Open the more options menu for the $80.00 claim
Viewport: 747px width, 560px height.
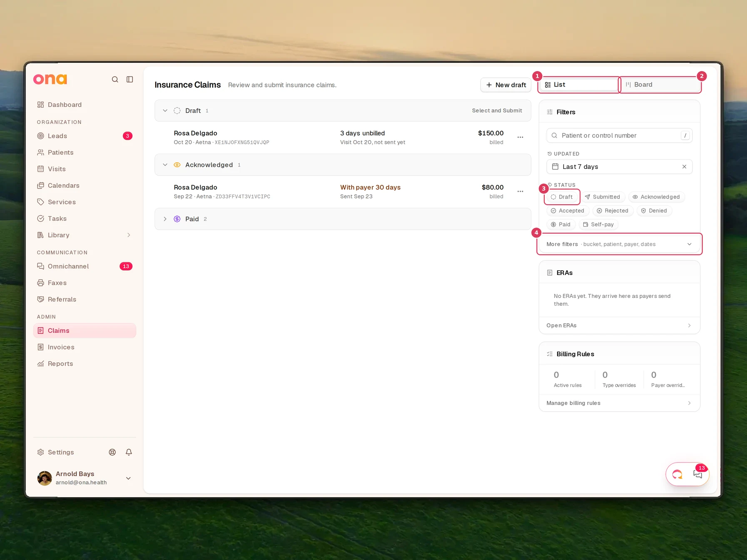click(520, 191)
